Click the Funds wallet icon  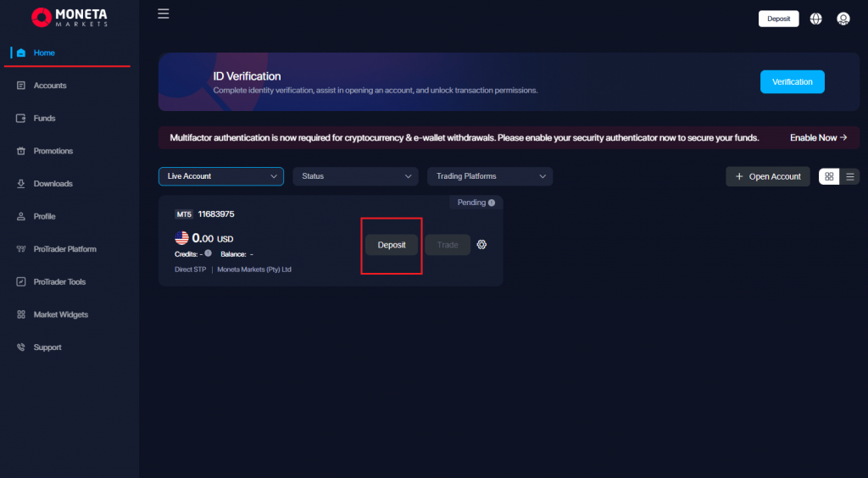click(x=21, y=119)
